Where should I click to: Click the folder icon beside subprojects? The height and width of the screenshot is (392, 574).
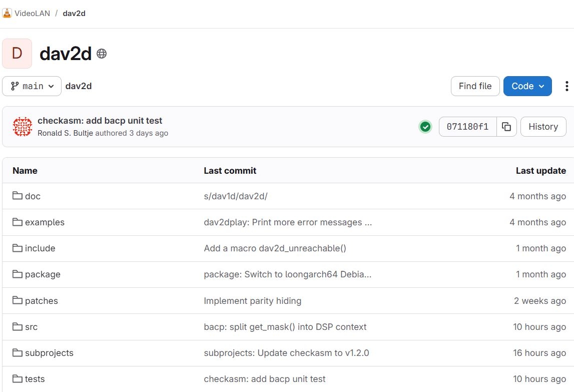(17, 352)
